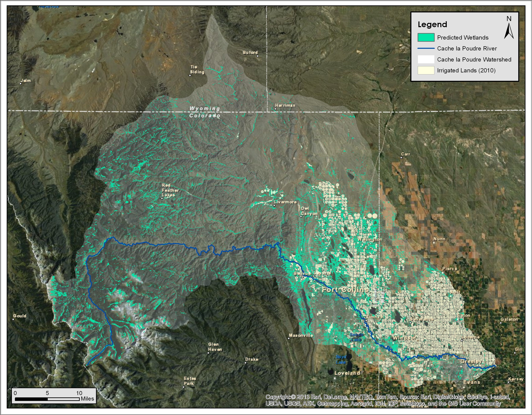Click the Boyd Lake label
Screen dimensions: 532x415
click(341, 360)
